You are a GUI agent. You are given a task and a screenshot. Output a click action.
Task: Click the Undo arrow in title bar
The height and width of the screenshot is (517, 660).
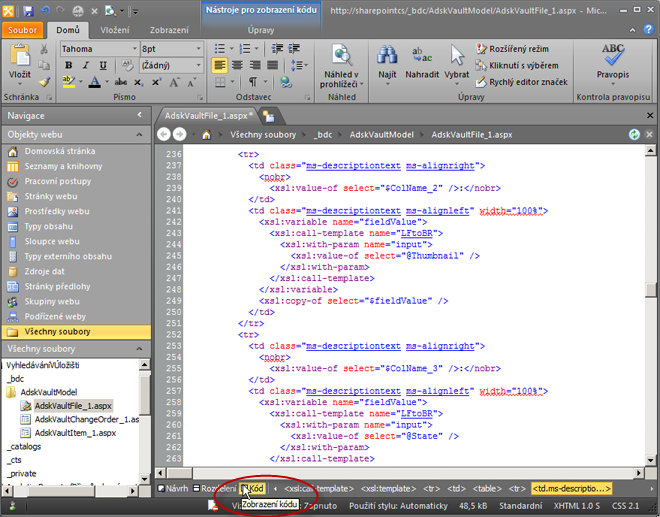tap(45, 11)
